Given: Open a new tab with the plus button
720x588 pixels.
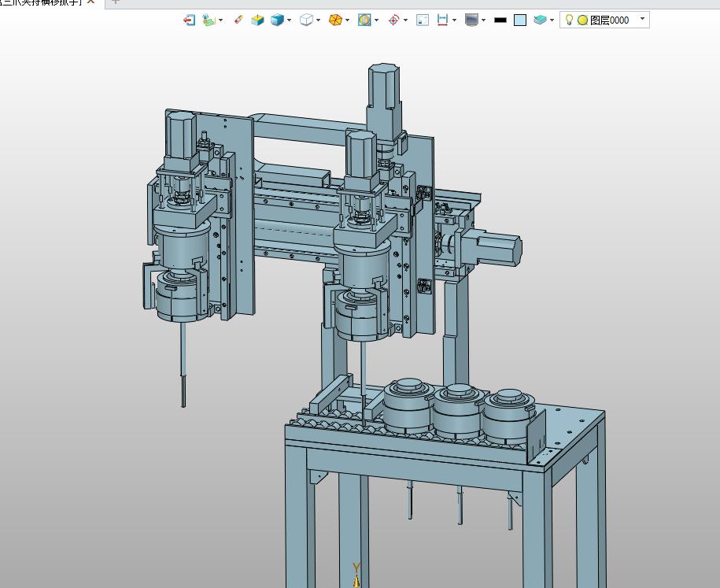Looking at the screenshot, I should coord(115,2).
